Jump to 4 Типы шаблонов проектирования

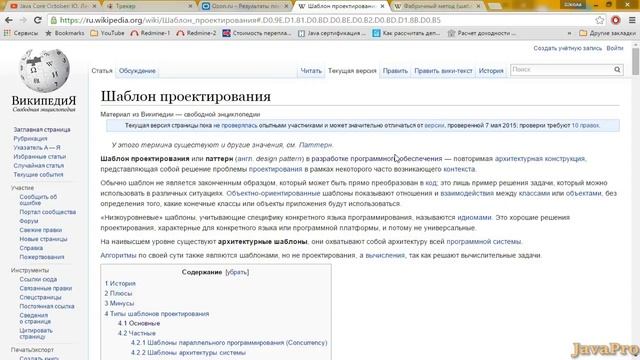pos(157,314)
